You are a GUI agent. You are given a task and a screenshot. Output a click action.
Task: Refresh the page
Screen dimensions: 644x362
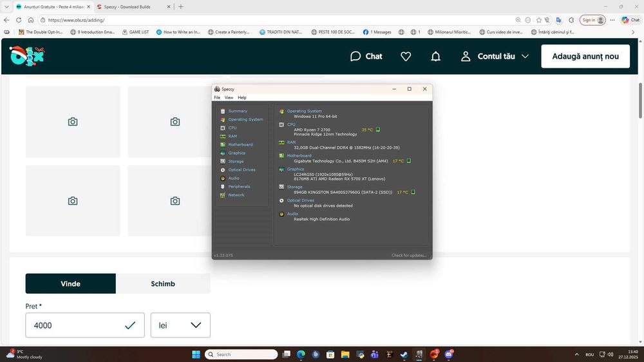click(x=19, y=20)
